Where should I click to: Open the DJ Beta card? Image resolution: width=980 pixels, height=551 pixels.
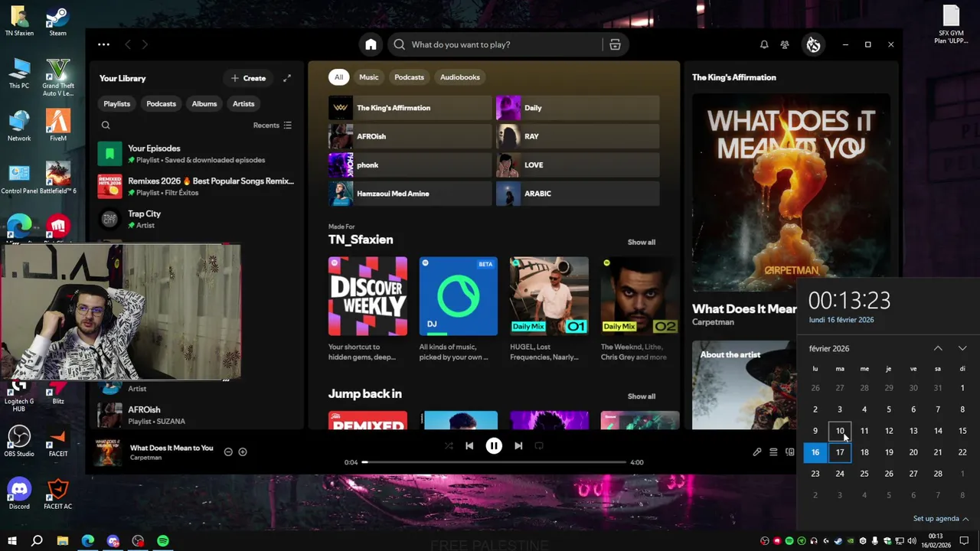(x=458, y=310)
